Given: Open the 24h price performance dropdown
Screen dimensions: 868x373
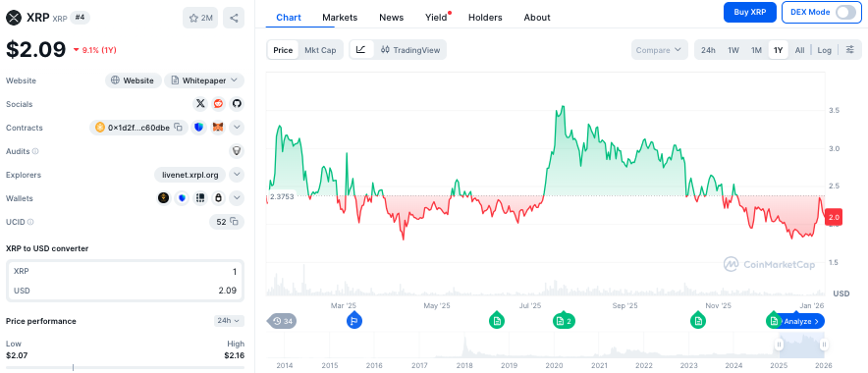Looking at the screenshot, I should click(229, 321).
